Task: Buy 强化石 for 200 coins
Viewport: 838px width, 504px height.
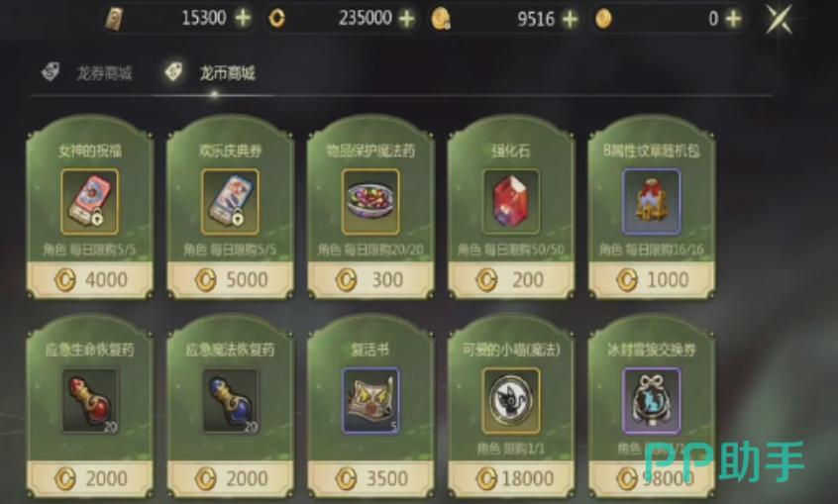Action: (511, 279)
